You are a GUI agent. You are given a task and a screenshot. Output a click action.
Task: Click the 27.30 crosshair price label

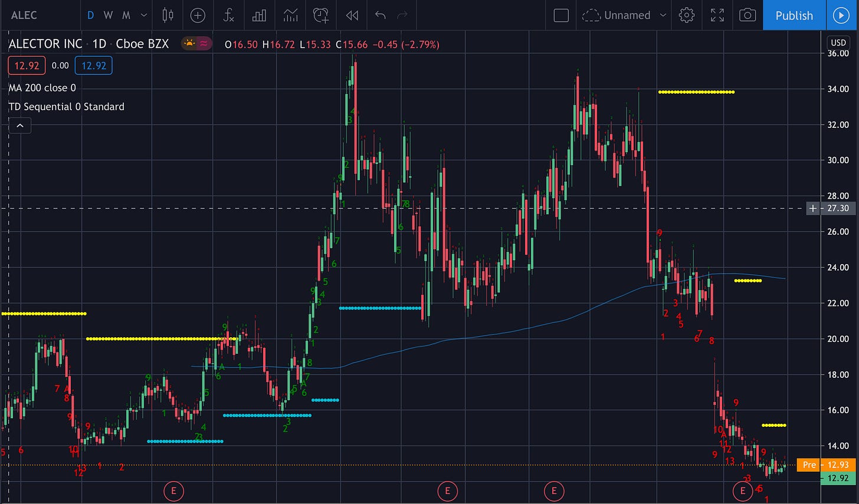[838, 208]
